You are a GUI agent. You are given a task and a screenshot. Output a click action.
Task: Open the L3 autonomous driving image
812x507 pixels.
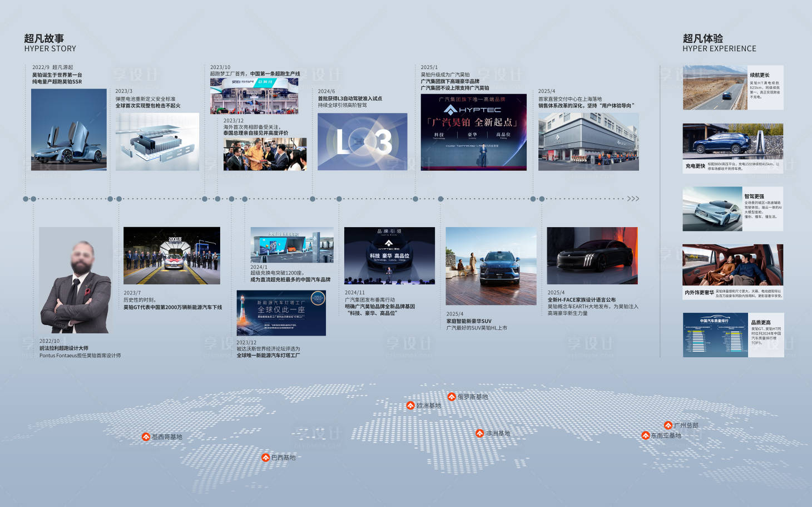pos(362,142)
